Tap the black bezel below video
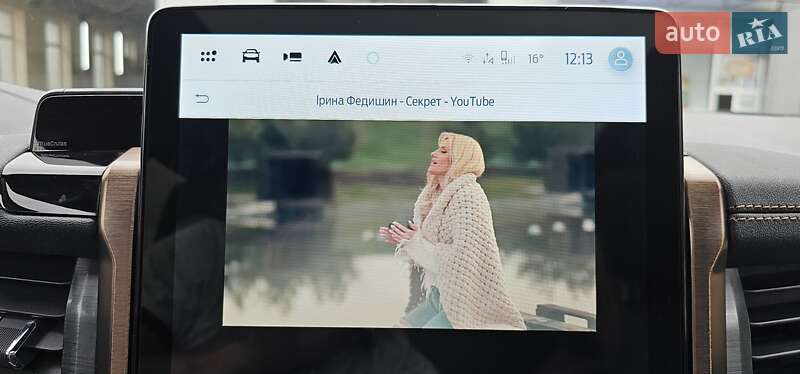800x374 pixels. (408, 352)
